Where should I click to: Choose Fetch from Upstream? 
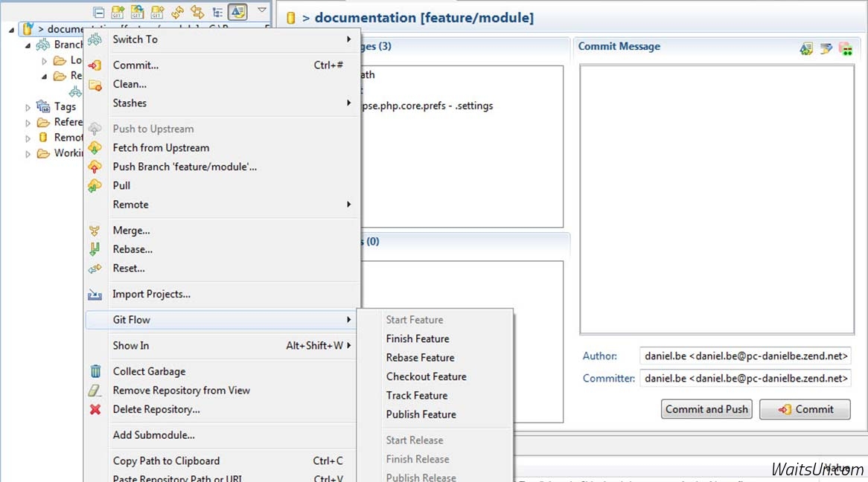tap(161, 148)
